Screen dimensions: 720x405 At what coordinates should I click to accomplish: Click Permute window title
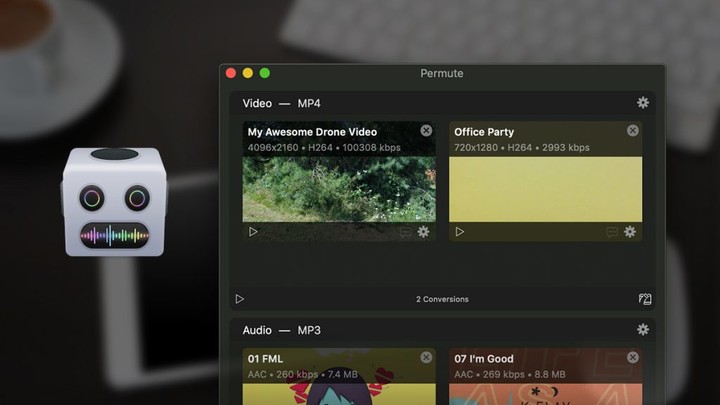pos(442,73)
